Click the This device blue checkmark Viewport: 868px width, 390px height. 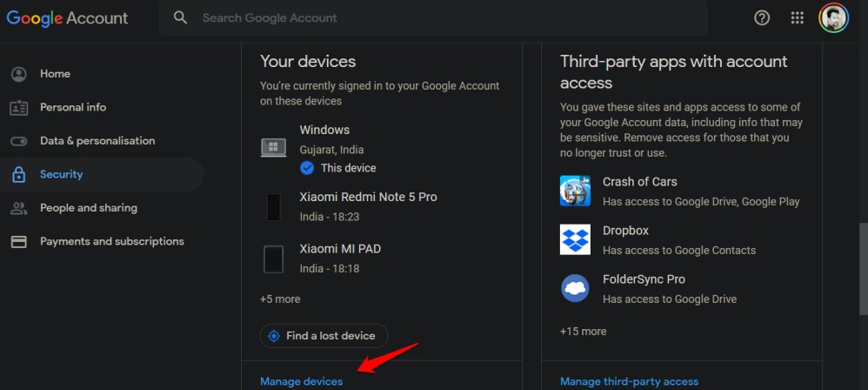point(307,168)
